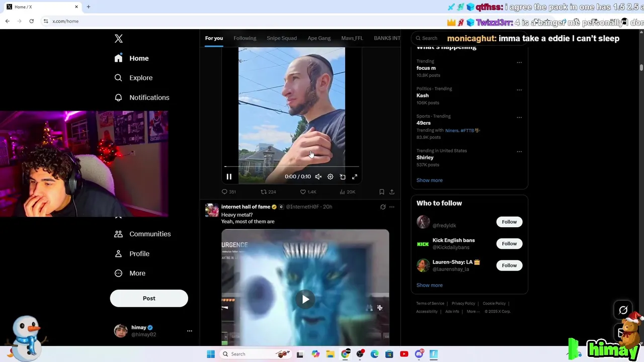The height and width of the screenshot is (362, 644).
Task: Open YouTube app from taskbar
Action: pos(404,354)
